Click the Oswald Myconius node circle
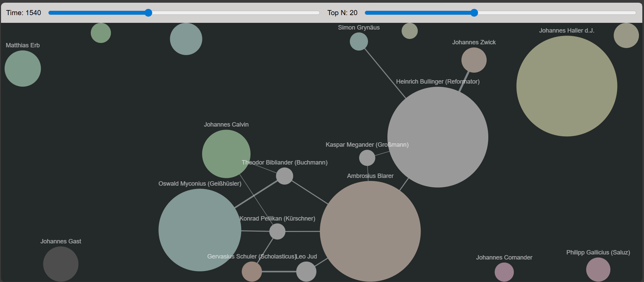This screenshot has height=282, width=644. click(x=199, y=230)
